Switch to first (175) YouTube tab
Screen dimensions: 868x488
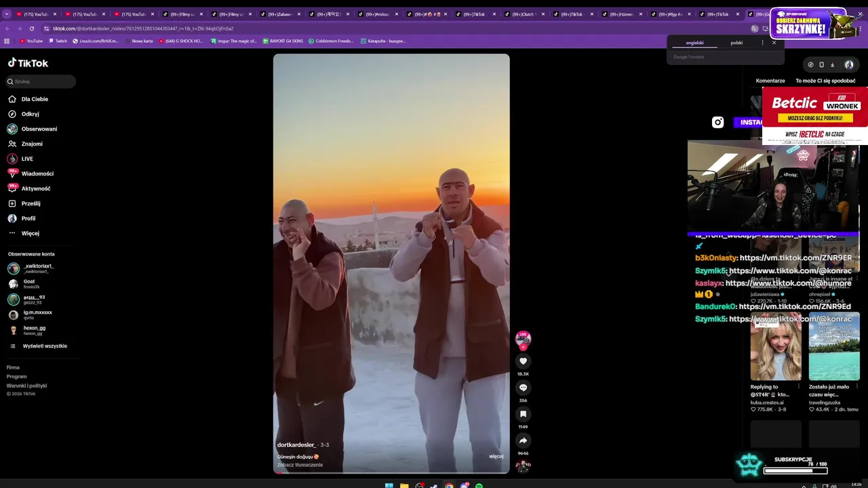pos(35,14)
